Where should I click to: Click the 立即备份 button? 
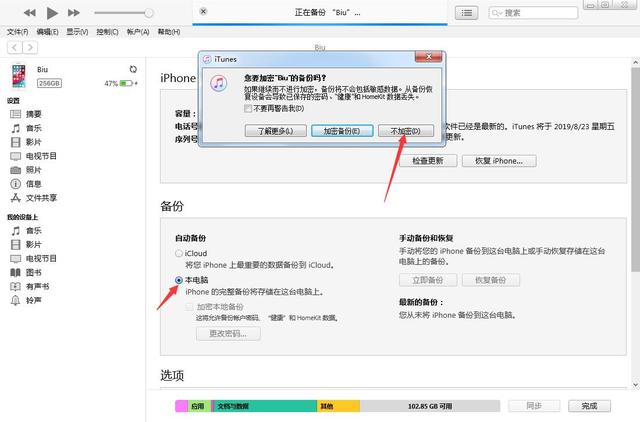(428, 280)
